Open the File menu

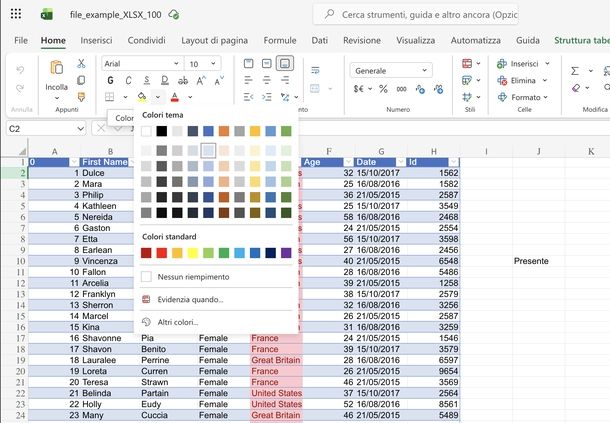point(21,40)
